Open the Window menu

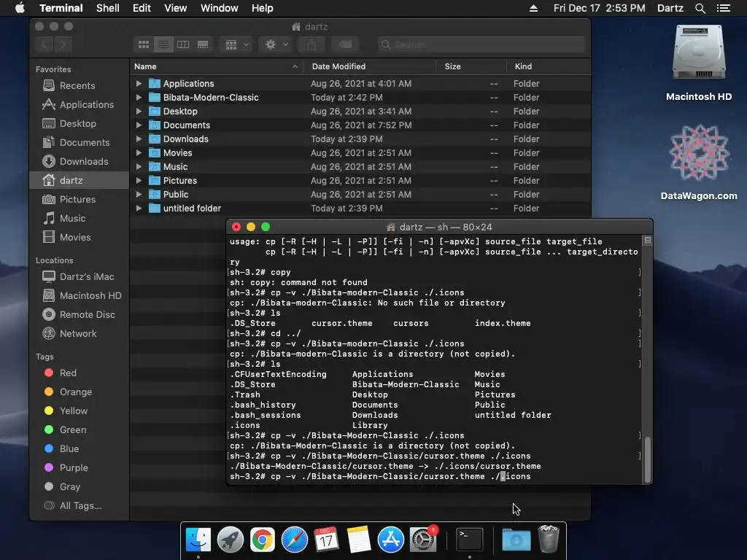point(219,8)
